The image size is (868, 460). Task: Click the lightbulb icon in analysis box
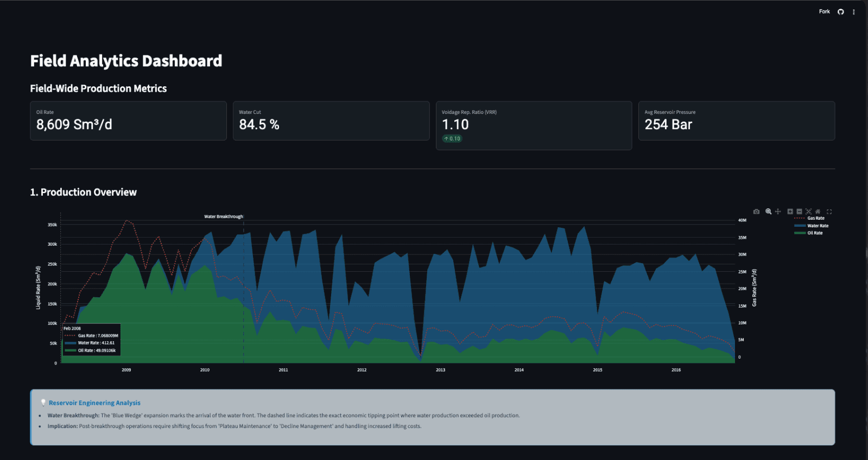point(43,403)
